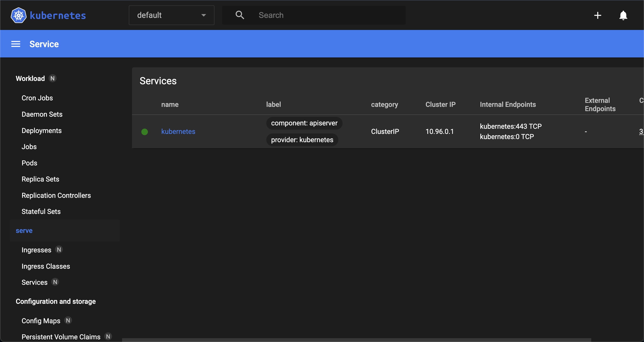Navigate to Stateful Sets
Image resolution: width=644 pixels, height=342 pixels.
pos(41,211)
